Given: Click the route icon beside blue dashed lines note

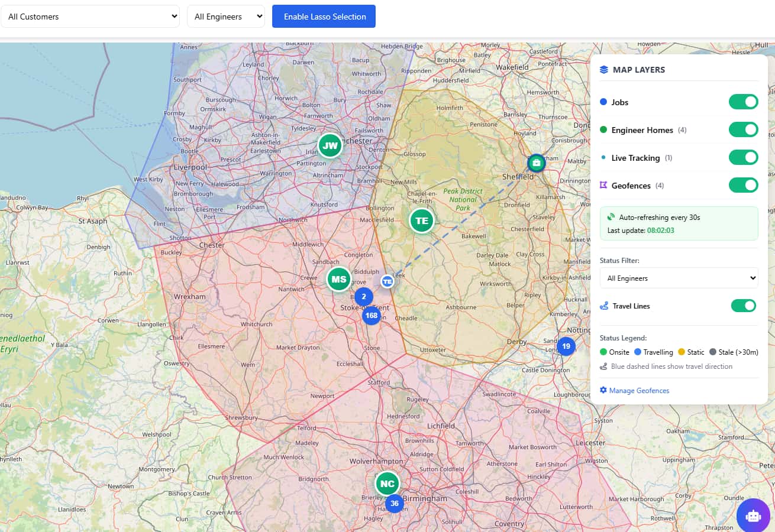Looking at the screenshot, I should pos(603,366).
